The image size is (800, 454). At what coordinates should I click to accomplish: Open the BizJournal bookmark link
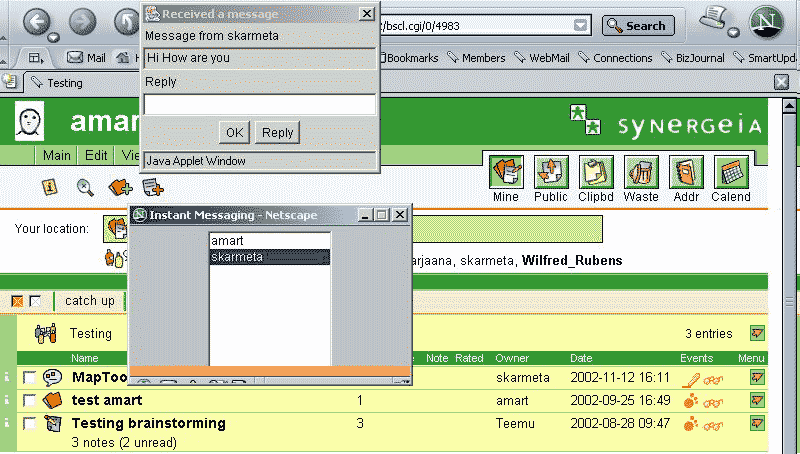[693, 58]
